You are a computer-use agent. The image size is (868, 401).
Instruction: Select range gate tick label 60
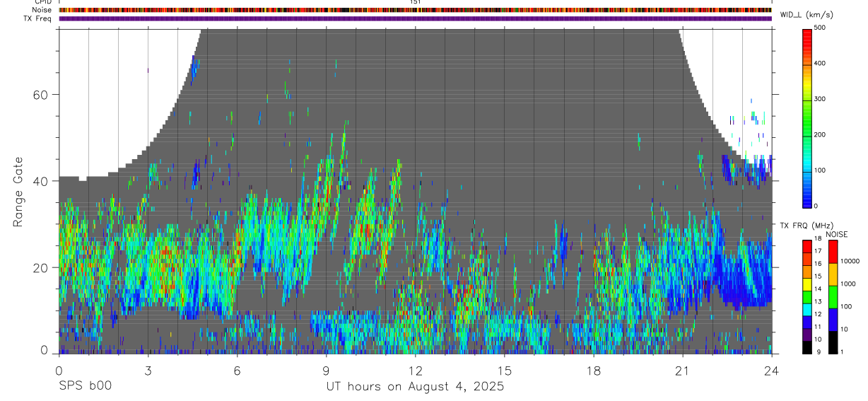(x=40, y=95)
